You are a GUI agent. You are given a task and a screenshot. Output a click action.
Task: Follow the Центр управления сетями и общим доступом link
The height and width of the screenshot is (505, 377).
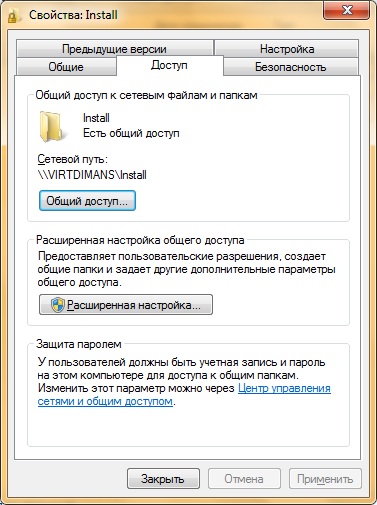pyautogui.click(x=184, y=395)
